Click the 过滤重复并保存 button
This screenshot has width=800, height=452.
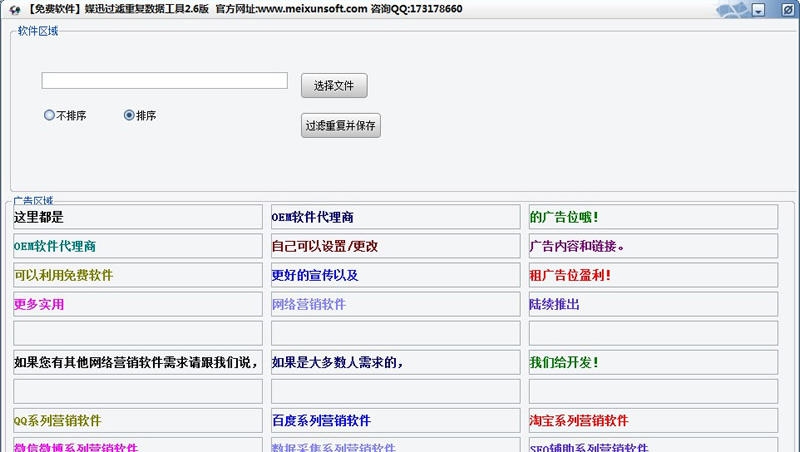340,125
